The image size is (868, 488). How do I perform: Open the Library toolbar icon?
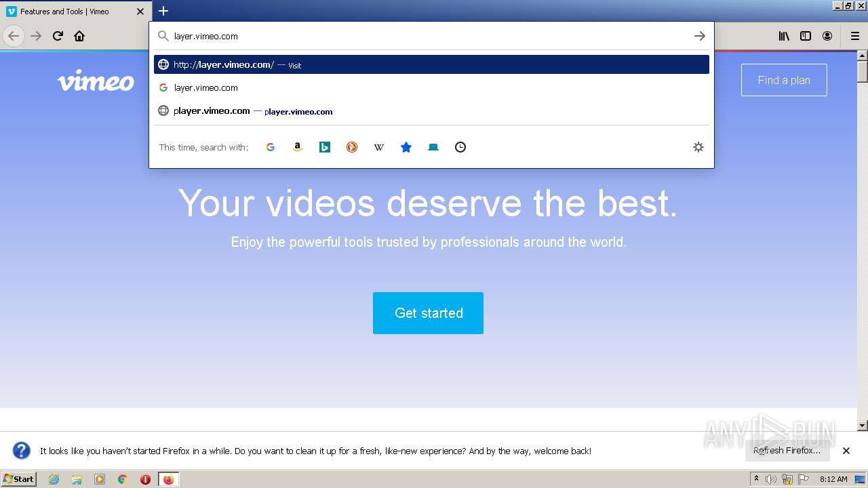[784, 36]
